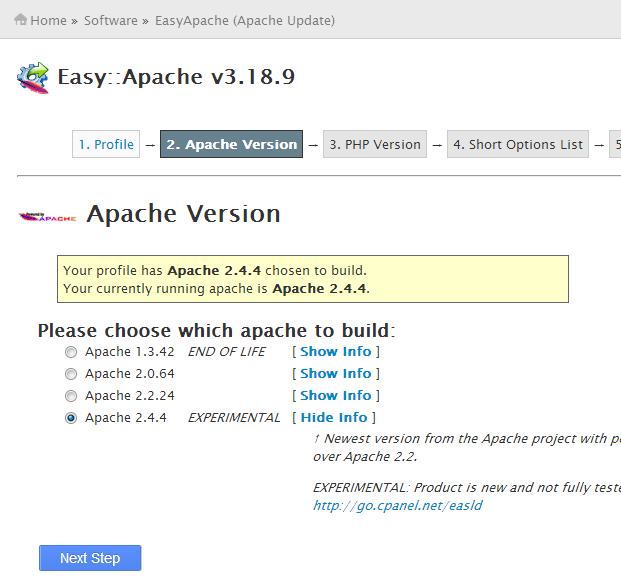621x578 pixels.
Task: Click the 'over Apache 2.2.' description text
Action: [365, 457]
